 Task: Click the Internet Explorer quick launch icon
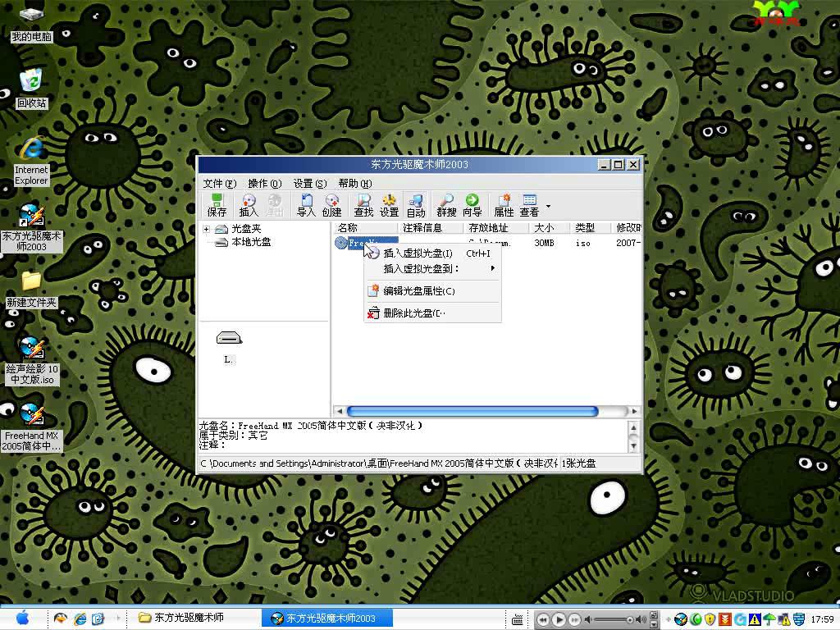80,619
